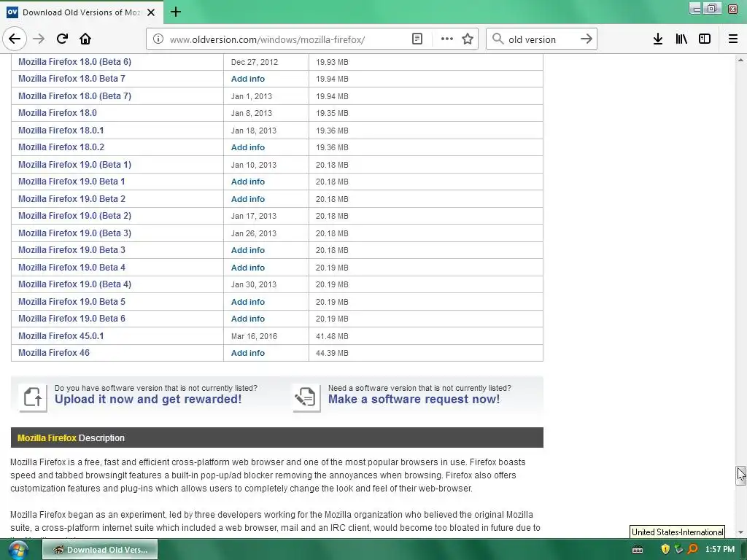This screenshot has width=747, height=560.
Task: Click Upload it now and get rewarded!
Action: [x=148, y=400]
